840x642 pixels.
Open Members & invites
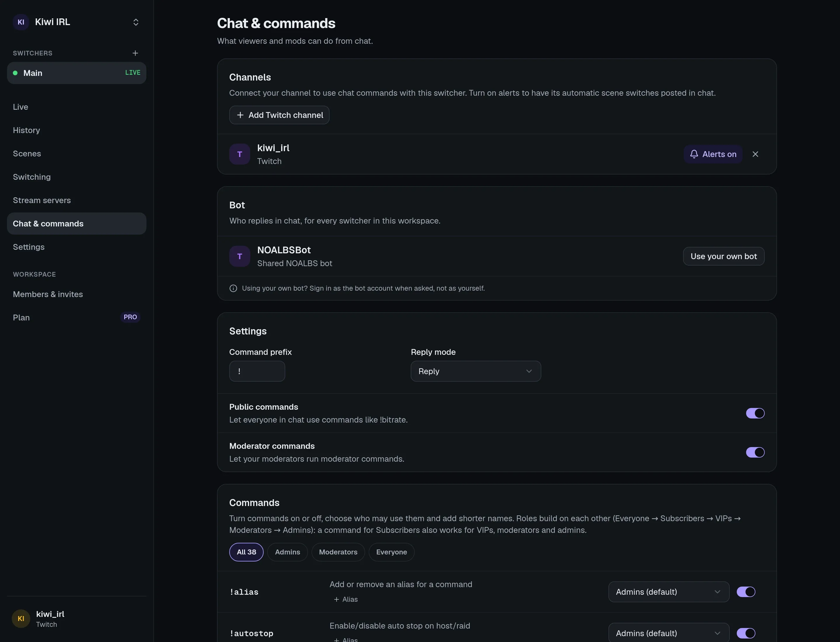[76, 294]
